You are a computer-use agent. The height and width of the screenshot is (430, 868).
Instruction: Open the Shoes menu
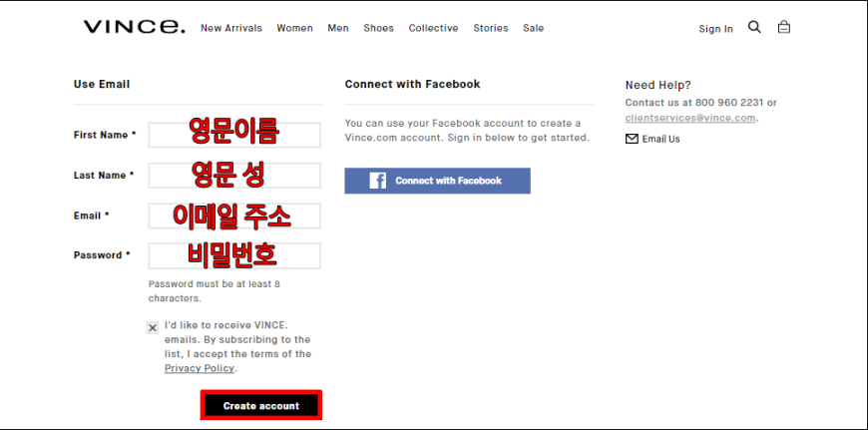(x=379, y=28)
